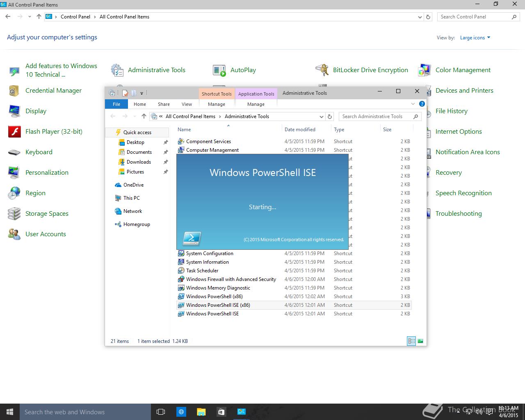This screenshot has height=420, width=525.
Task: Click Search Control Panel field
Action: [x=478, y=17]
